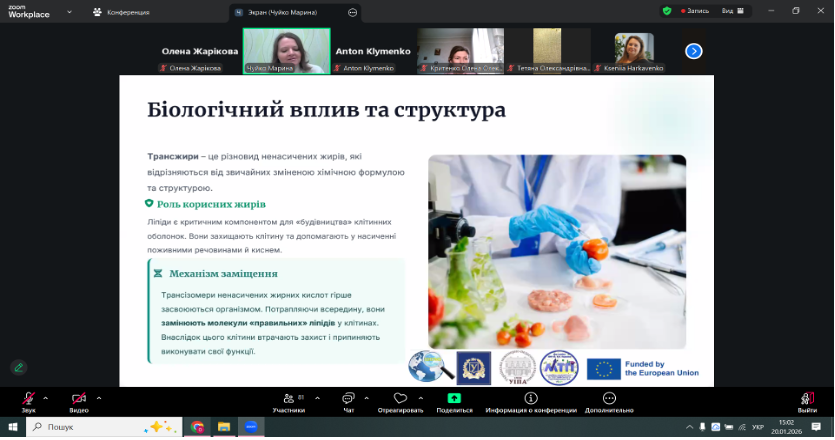
Task: Open Chrome from the taskbar
Action: [198, 427]
